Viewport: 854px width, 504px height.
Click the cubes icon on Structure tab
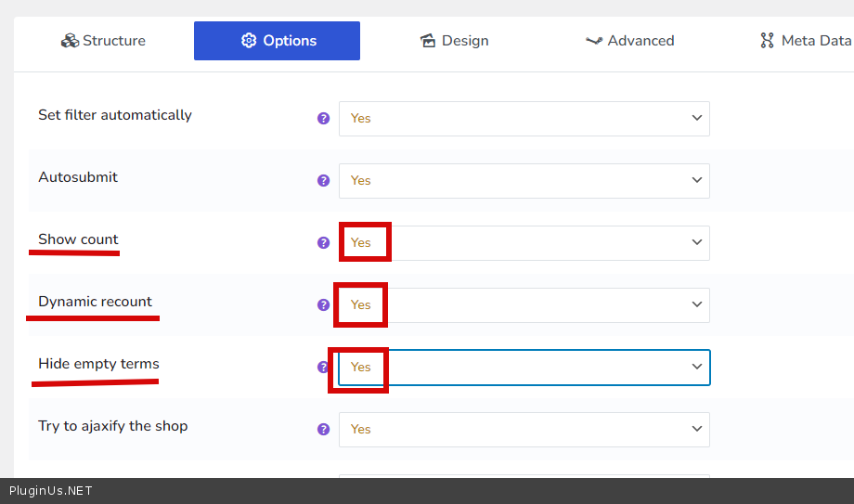point(70,41)
